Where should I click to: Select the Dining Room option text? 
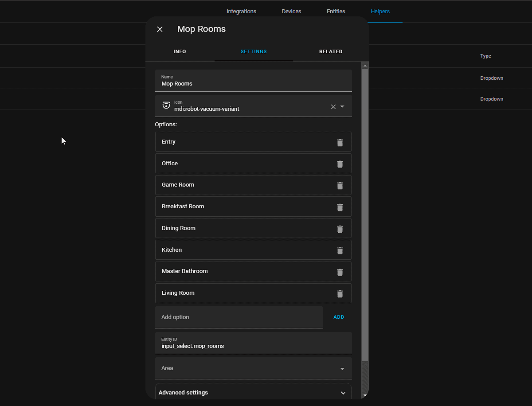[179, 228]
